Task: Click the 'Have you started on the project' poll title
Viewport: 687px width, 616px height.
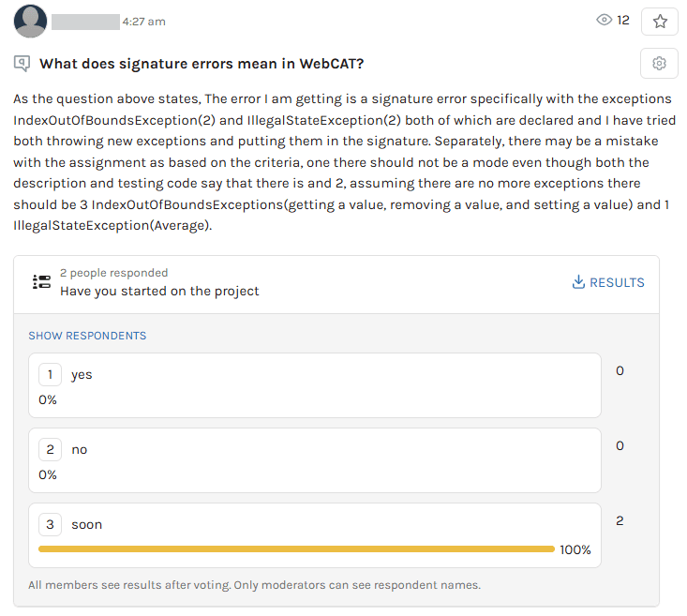Action: pos(159,291)
